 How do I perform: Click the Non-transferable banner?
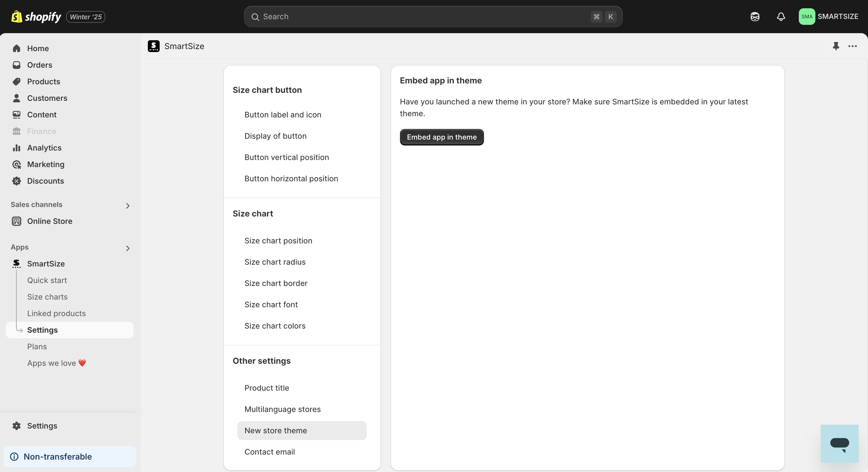click(x=70, y=457)
